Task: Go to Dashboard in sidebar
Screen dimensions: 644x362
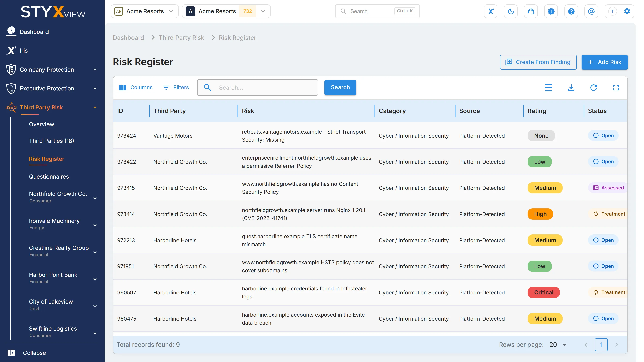Action: tap(34, 32)
